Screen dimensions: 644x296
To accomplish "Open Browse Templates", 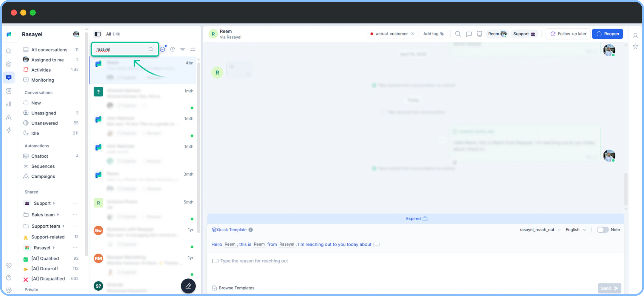I will (233, 288).
